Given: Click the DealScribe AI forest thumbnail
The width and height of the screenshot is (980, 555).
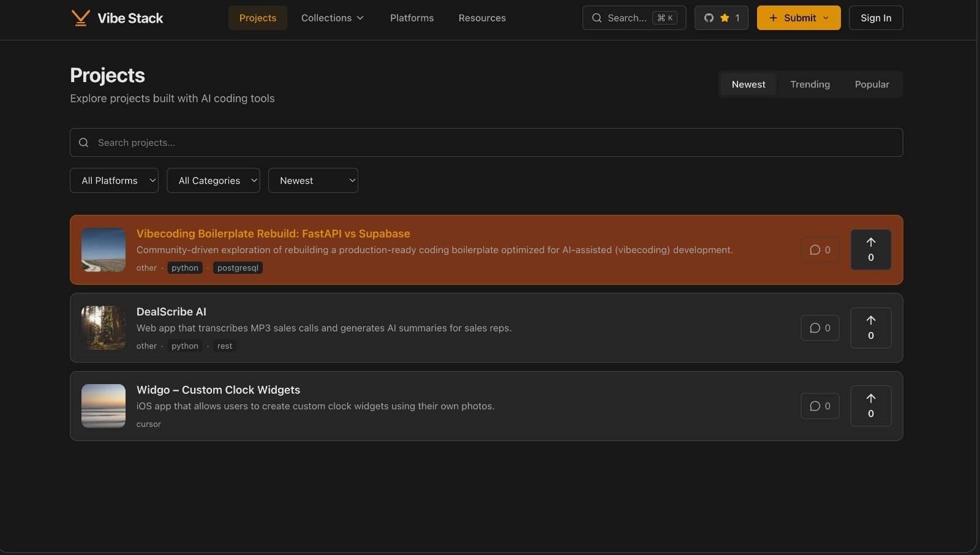Looking at the screenshot, I should pyautogui.click(x=104, y=328).
